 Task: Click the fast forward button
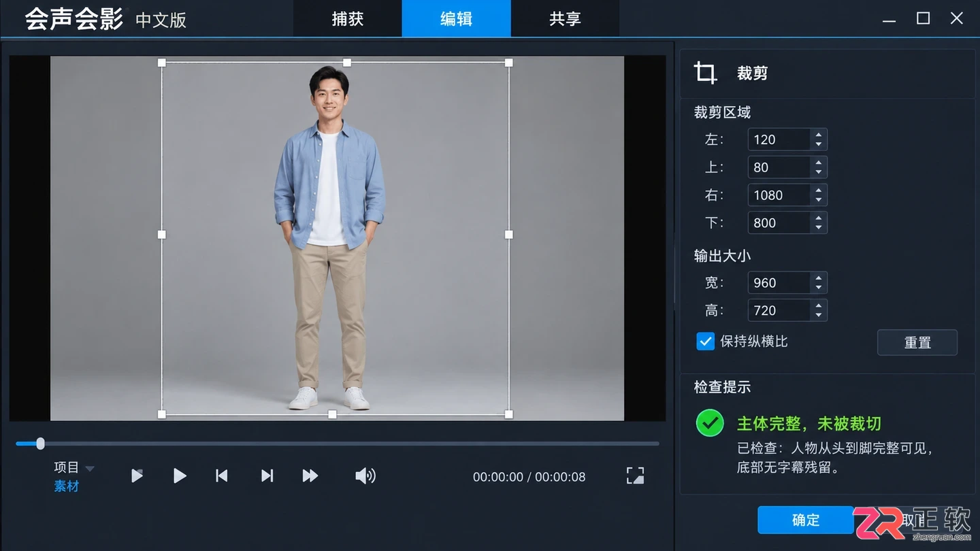[x=310, y=475]
